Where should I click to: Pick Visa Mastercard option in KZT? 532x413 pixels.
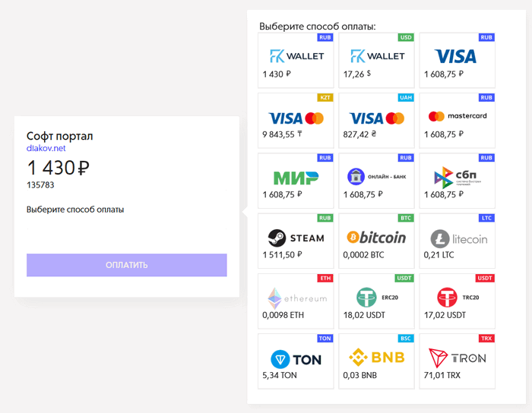coord(296,121)
